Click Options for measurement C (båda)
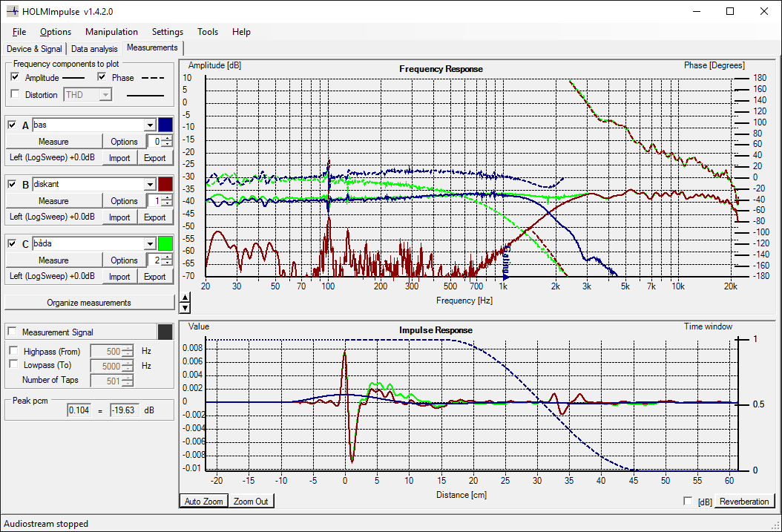Viewport: 782px width, 532px height. coord(124,260)
